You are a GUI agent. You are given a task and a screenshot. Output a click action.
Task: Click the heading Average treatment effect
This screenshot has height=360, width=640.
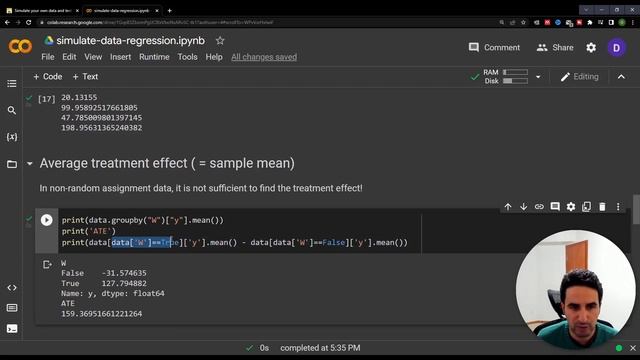[x=167, y=163]
